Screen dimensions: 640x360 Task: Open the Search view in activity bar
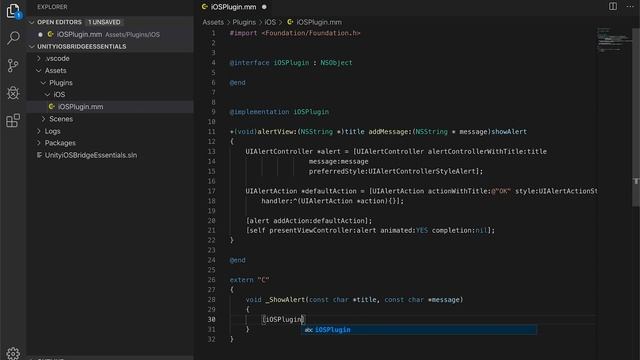pyautogui.click(x=13, y=38)
